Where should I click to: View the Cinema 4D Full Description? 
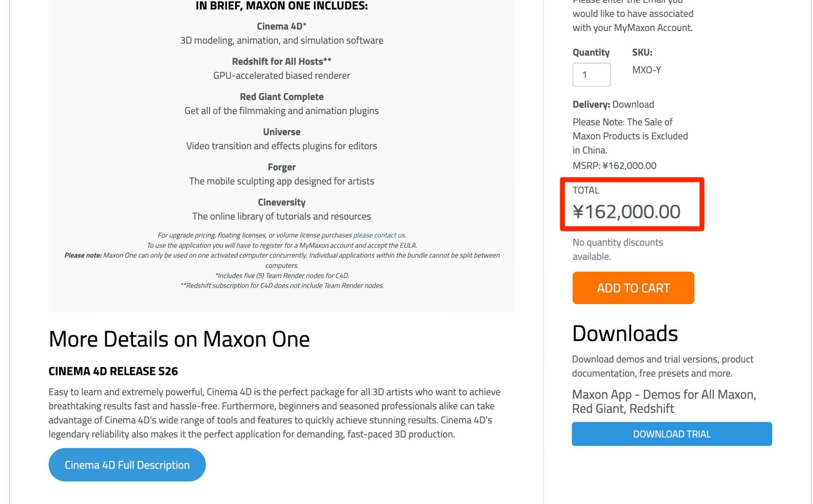click(127, 464)
